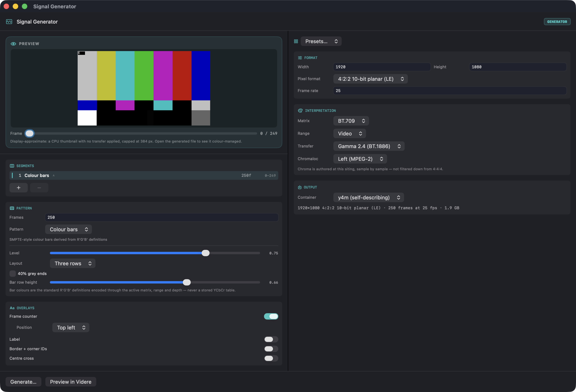Viewport: 576px width, 392px height.
Task: Click the Format section sliders icon
Action: (300, 58)
